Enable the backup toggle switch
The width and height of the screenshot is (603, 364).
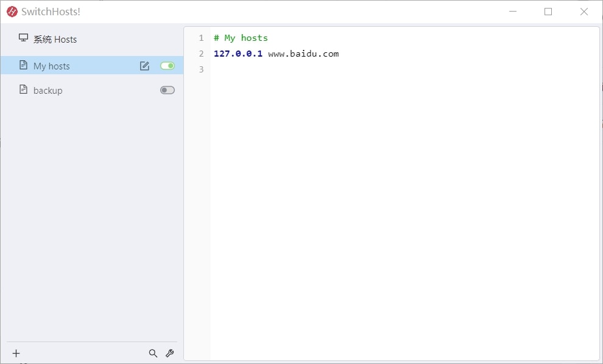pos(167,90)
